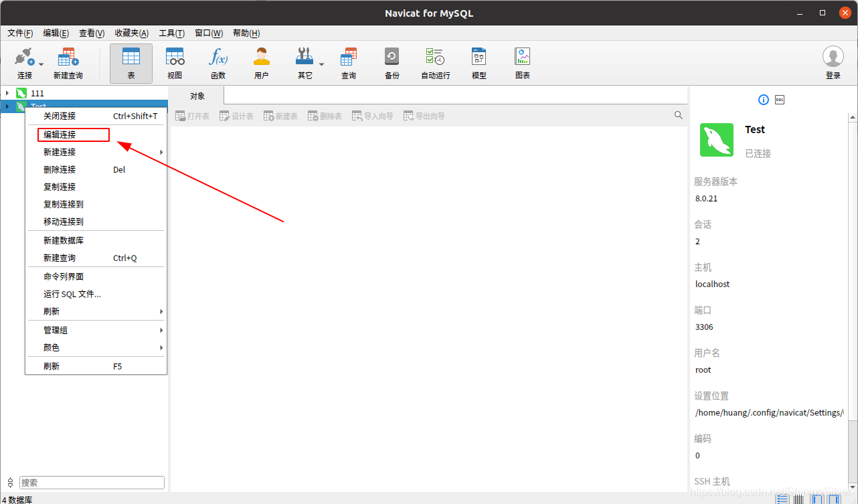The image size is (858, 504).
Task: Toggle the left pane visibility icon
Action: click(x=818, y=499)
